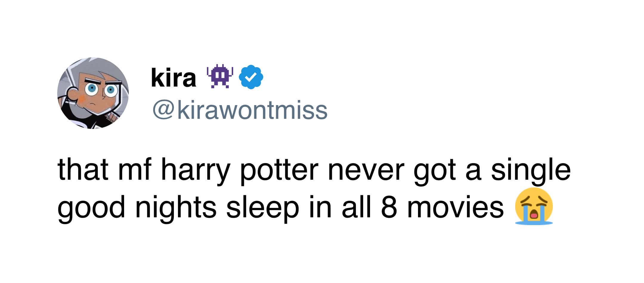Click the loudly crying face emoji
Image resolution: width=644 pixels, height=283 pixels.
click(x=533, y=206)
